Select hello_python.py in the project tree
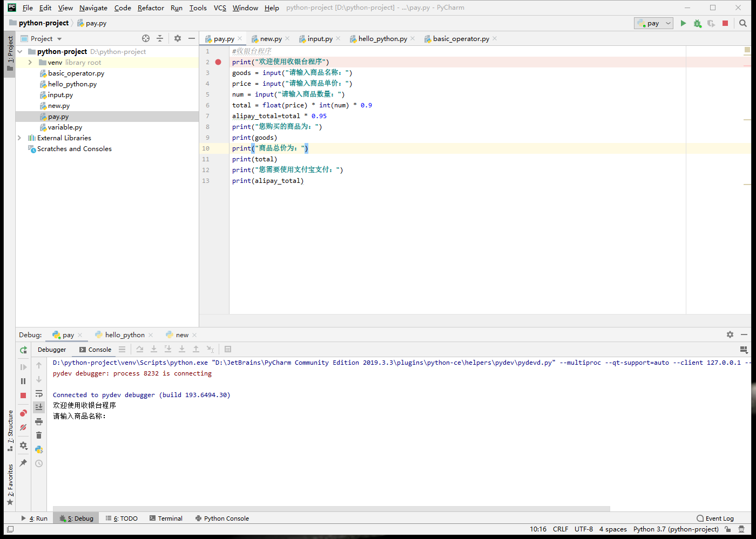This screenshot has width=756, height=539. (72, 84)
